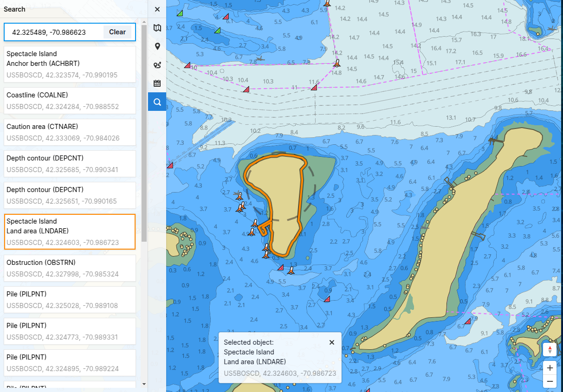Select the first Depth contour (DEPCNT) result
The width and height of the screenshot is (563, 392).
[70, 164]
